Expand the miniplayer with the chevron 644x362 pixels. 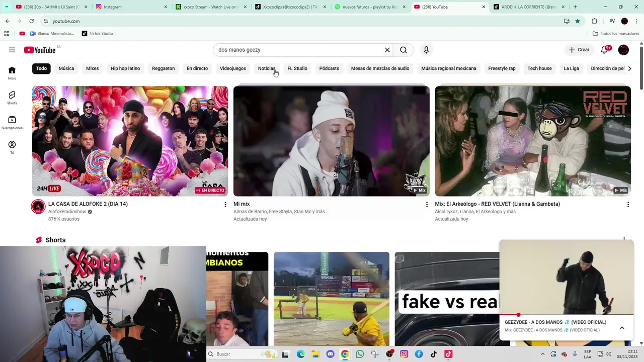pos(622,328)
